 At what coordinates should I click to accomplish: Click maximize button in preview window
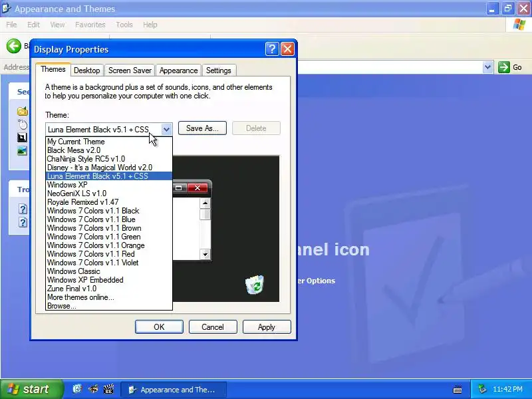[179, 188]
